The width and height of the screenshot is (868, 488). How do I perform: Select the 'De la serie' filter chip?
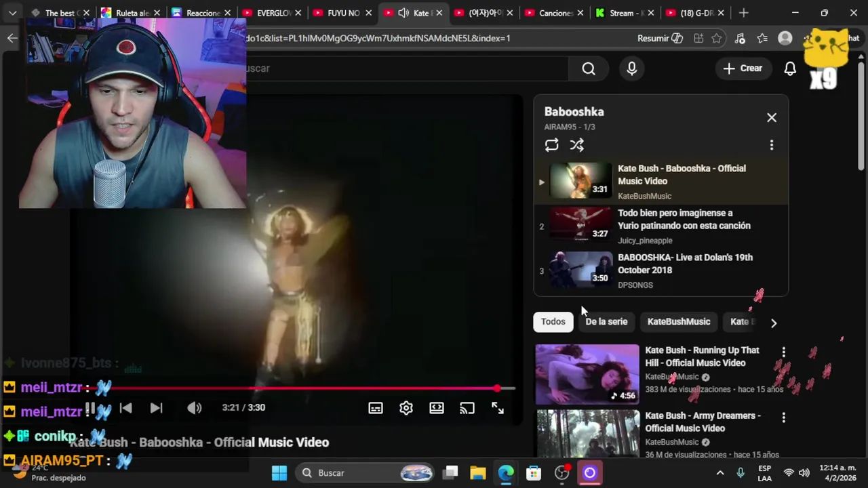pyautogui.click(x=606, y=322)
